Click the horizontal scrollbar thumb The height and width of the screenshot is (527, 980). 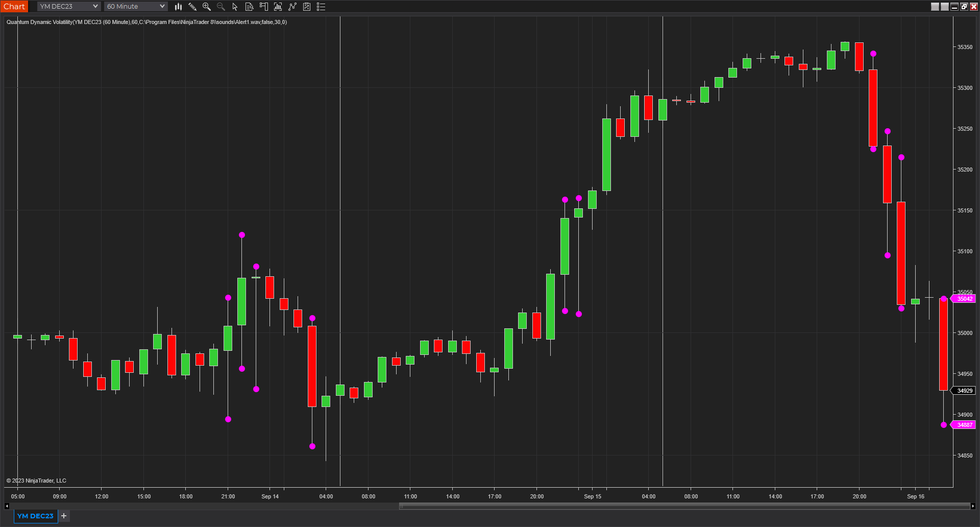pyautogui.click(x=684, y=506)
